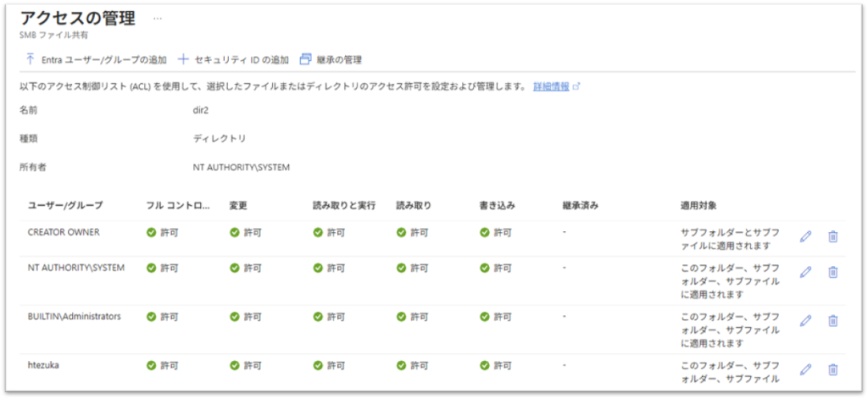Click セキュリティ ID の追加 button
This screenshot has height=399, width=868.
click(233, 60)
